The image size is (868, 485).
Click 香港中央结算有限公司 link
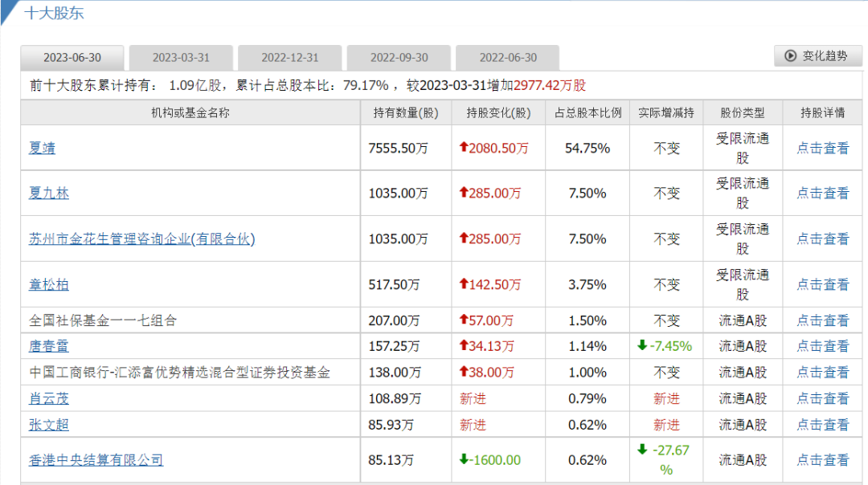click(x=96, y=459)
